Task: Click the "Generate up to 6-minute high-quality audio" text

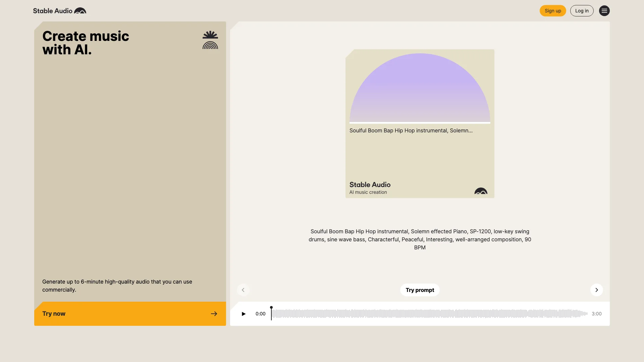Action: click(x=117, y=286)
